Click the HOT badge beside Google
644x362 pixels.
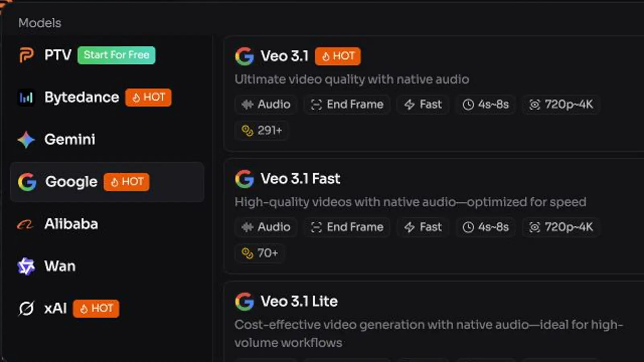click(127, 182)
